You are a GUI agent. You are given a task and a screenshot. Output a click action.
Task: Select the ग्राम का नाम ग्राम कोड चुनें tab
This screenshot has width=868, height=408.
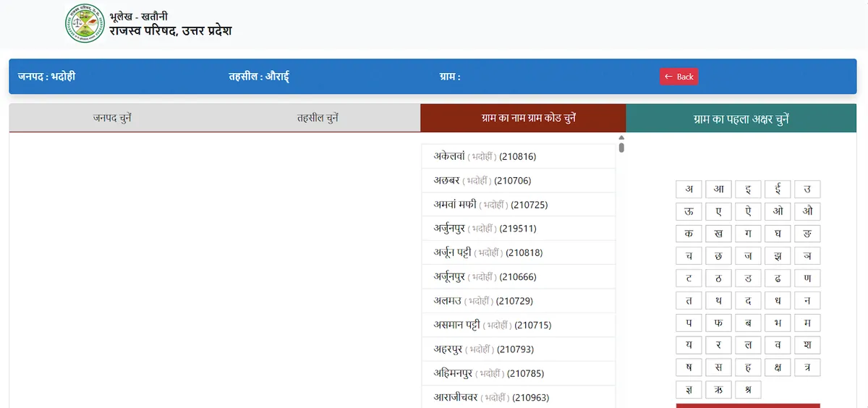click(522, 118)
